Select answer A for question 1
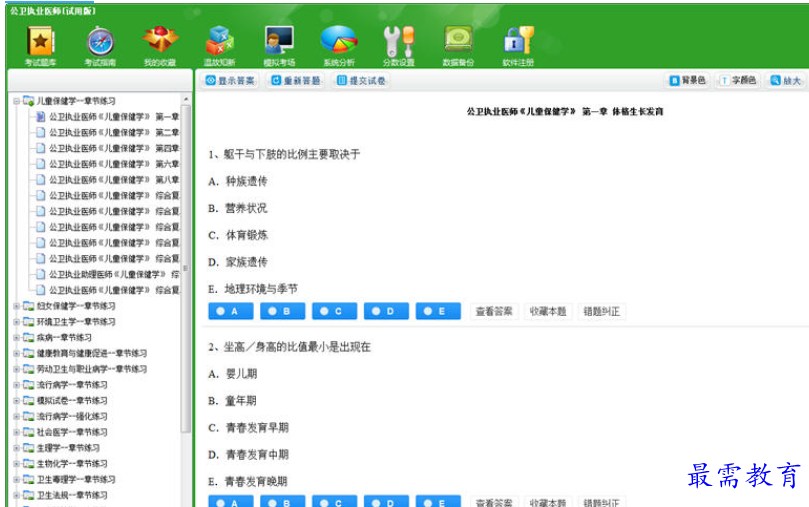The image size is (809, 507). pyautogui.click(x=231, y=311)
